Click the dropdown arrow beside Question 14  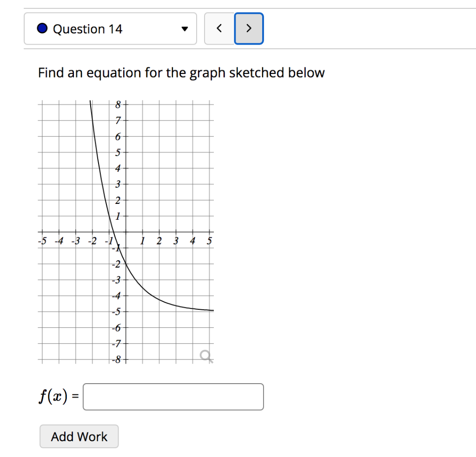(x=185, y=29)
